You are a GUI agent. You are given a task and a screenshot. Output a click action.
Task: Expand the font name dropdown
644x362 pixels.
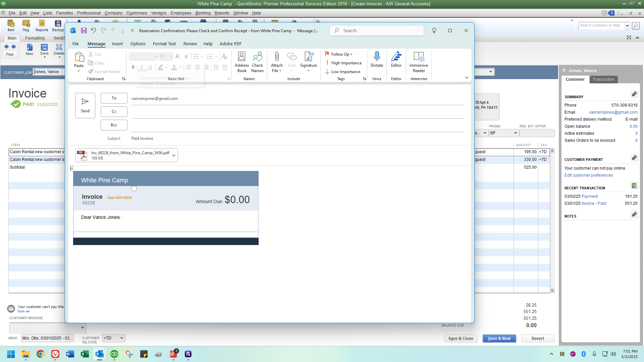pyautogui.click(x=156, y=57)
